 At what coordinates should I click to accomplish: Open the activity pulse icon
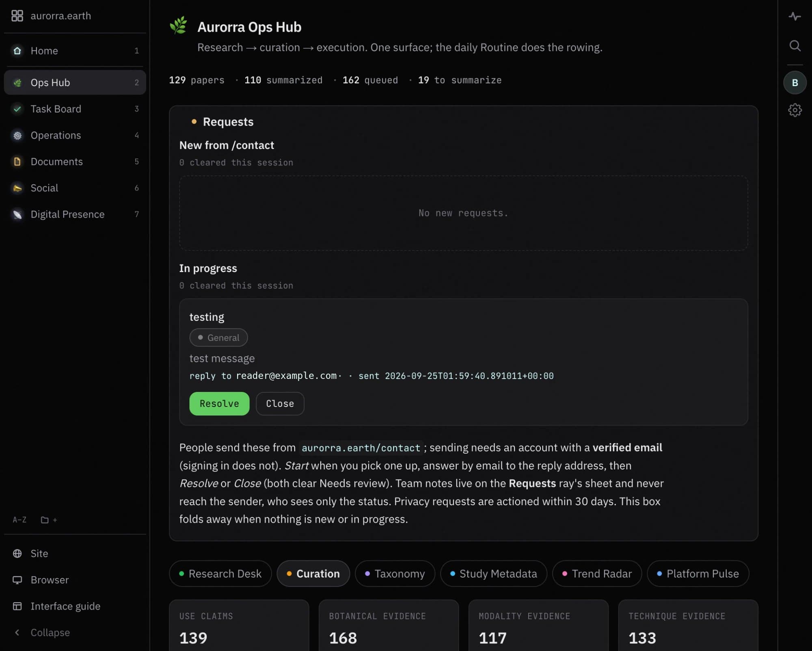(x=795, y=16)
